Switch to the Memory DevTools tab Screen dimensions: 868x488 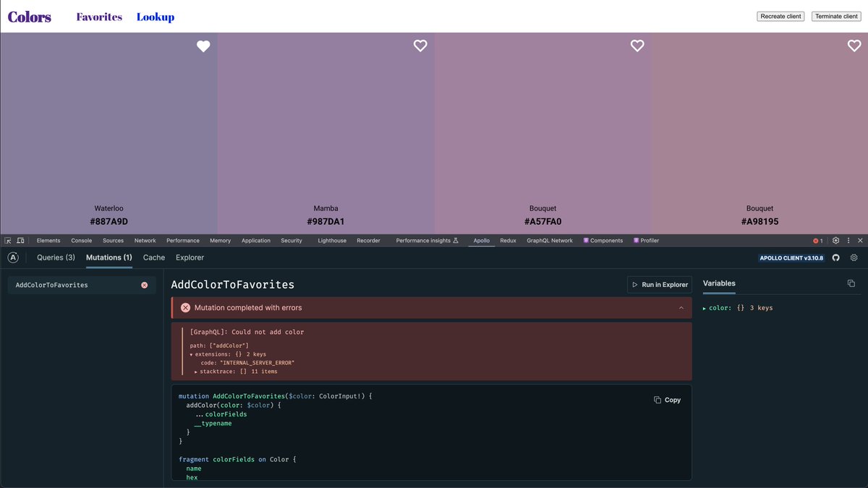click(221, 241)
